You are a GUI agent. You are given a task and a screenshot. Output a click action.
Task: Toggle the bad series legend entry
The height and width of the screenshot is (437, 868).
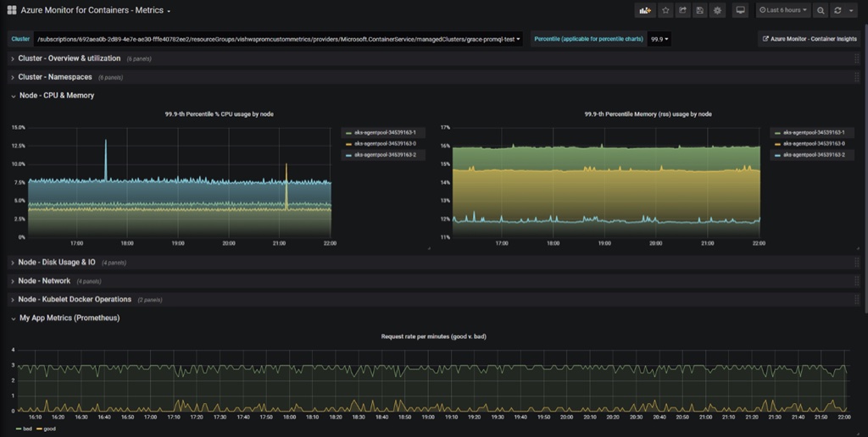tap(27, 429)
